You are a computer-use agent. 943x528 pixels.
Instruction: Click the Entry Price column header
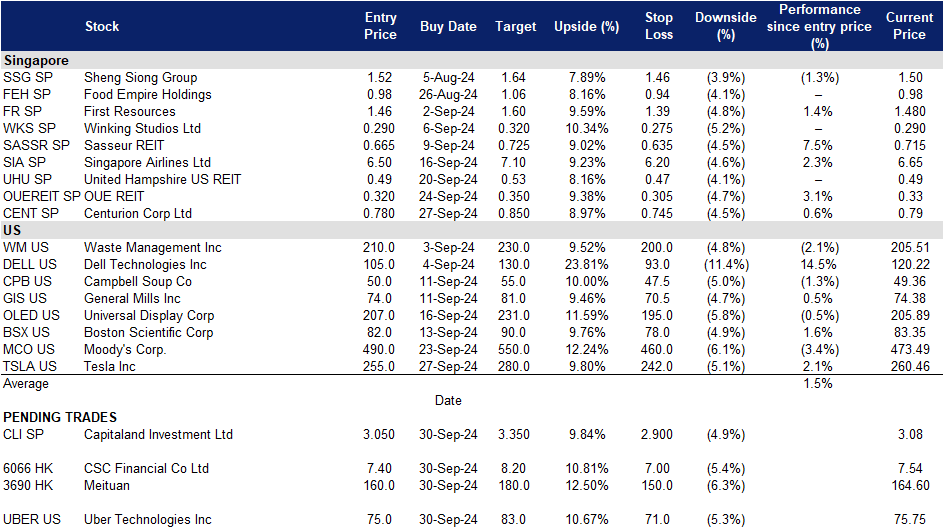pyautogui.click(x=380, y=26)
